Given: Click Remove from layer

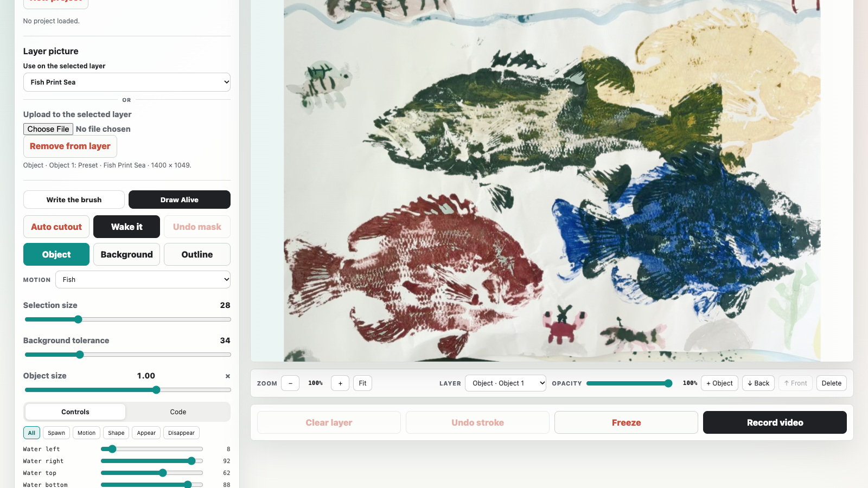Looking at the screenshot, I should tap(70, 146).
